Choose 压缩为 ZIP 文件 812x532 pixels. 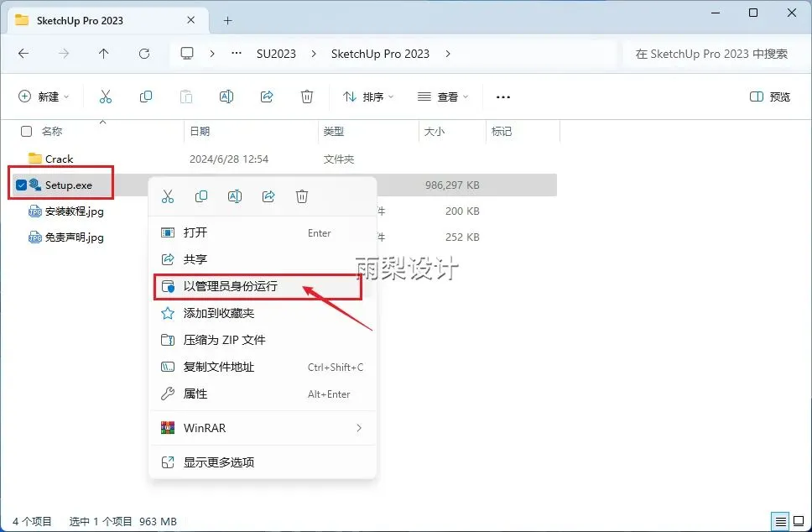pos(263,341)
